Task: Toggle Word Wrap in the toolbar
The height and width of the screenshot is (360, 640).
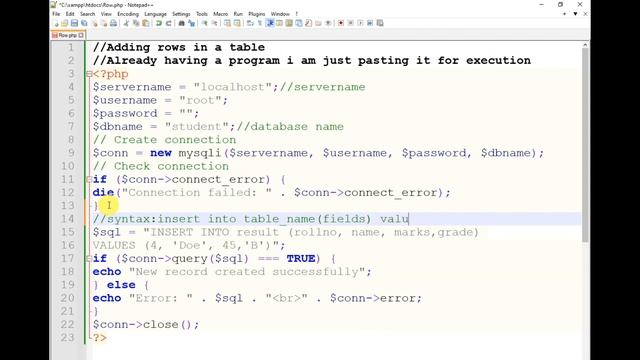Action: (x=249, y=23)
